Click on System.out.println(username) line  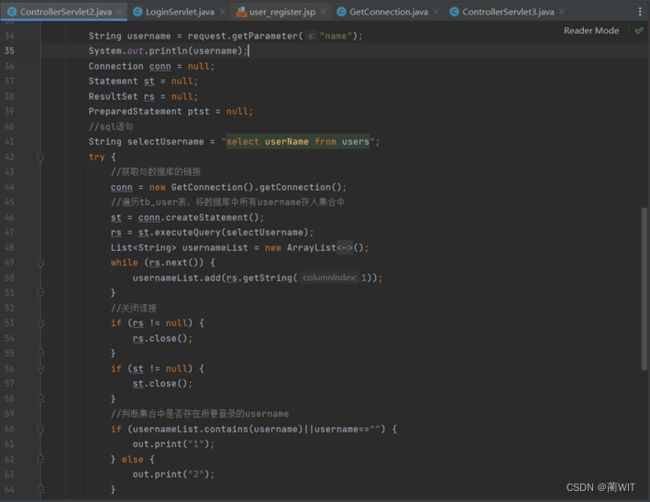pos(168,51)
